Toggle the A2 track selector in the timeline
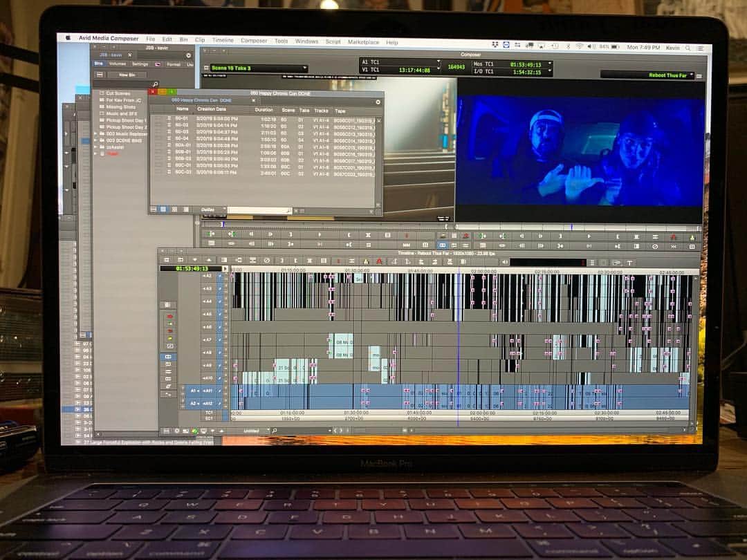The image size is (747, 560). pos(207,276)
